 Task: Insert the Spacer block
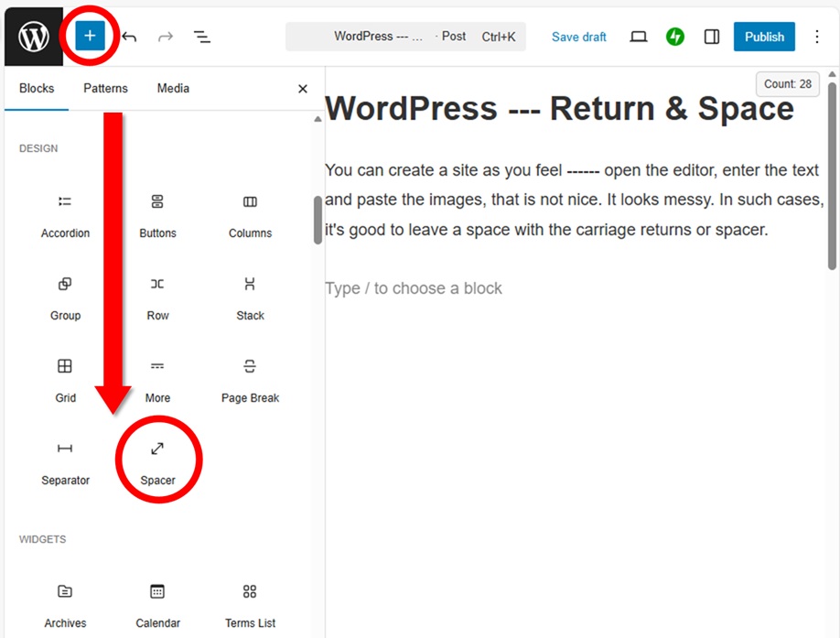157,460
